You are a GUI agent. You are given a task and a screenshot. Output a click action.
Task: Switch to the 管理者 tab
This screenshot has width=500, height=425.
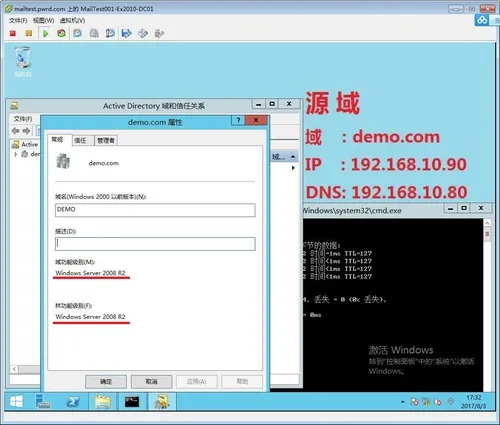tap(106, 141)
